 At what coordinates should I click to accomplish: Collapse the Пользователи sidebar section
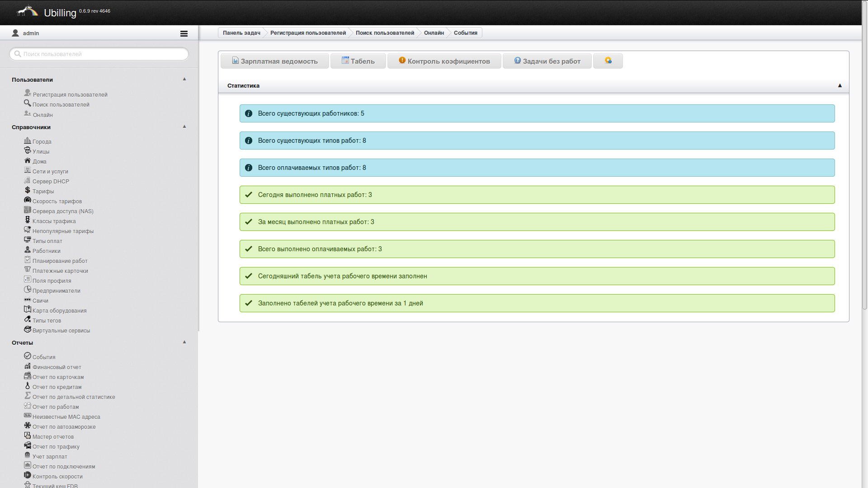[184, 79]
